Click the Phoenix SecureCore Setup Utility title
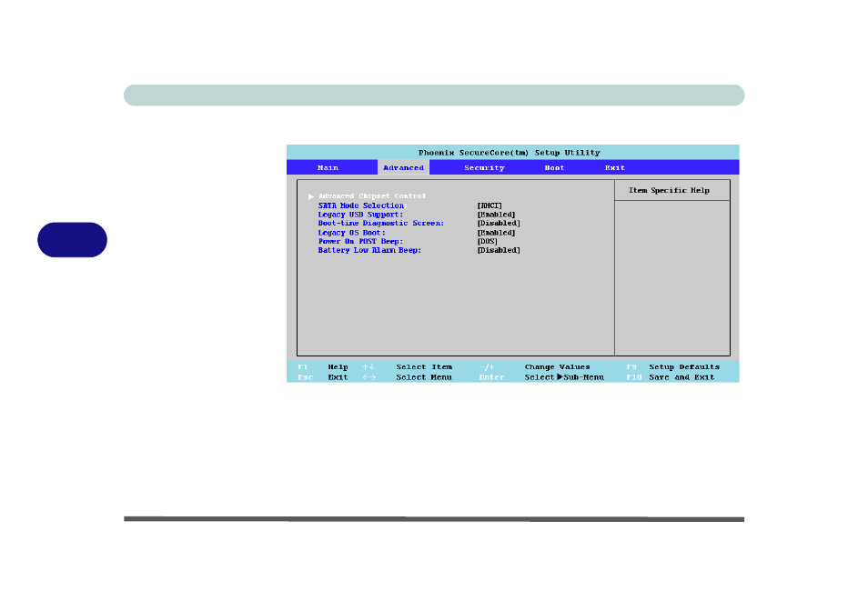 510,153
